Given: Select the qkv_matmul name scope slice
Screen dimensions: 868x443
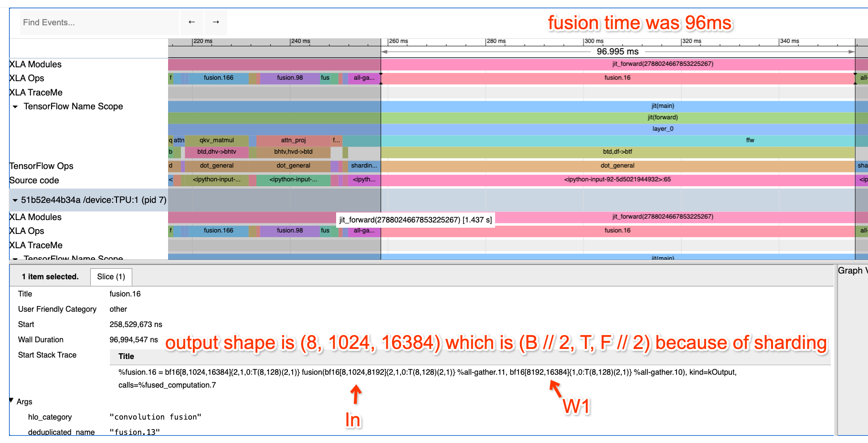Looking at the screenshot, I should click(x=216, y=140).
